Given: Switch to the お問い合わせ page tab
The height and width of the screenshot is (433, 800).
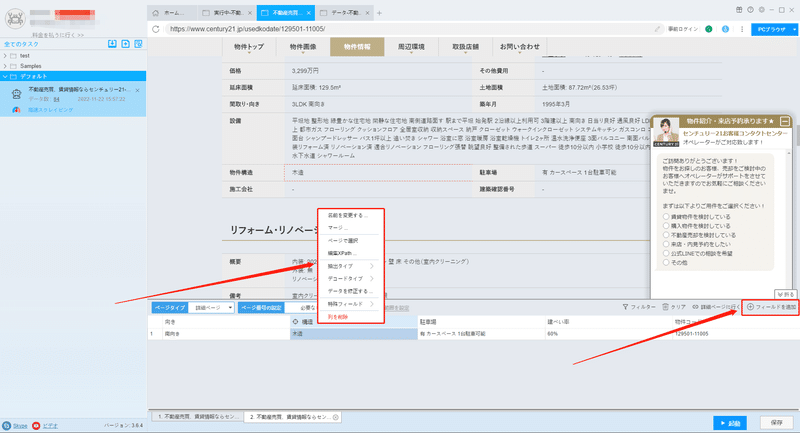Looking at the screenshot, I should [519, 46].
